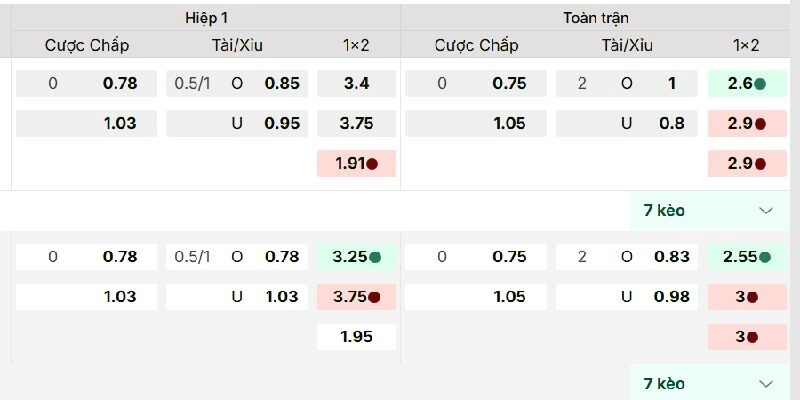Choose the Over 1 full-match odds
Image resolution: width=800 pixels, height=400 pixels.
coord(627,84)
